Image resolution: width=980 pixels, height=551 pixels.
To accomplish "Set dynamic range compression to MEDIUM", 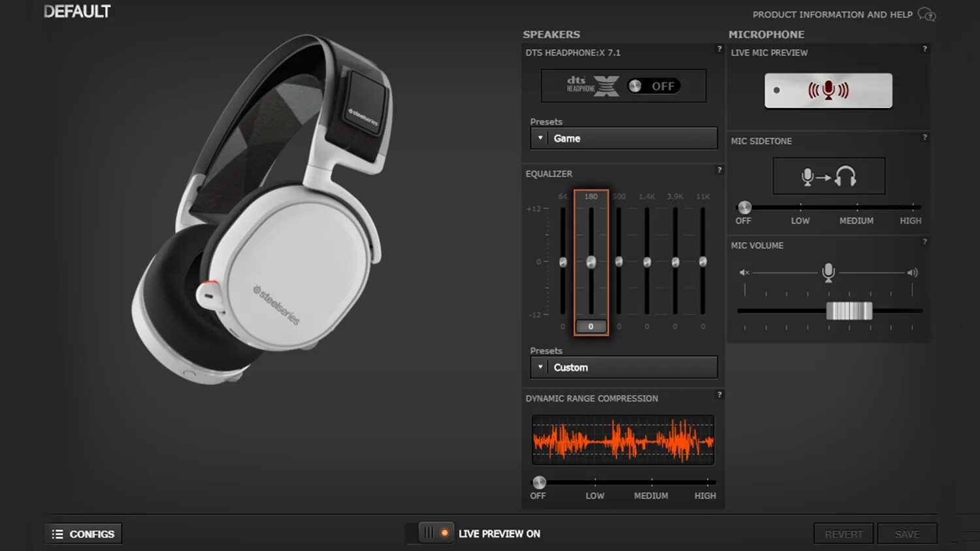I will 651,496.
